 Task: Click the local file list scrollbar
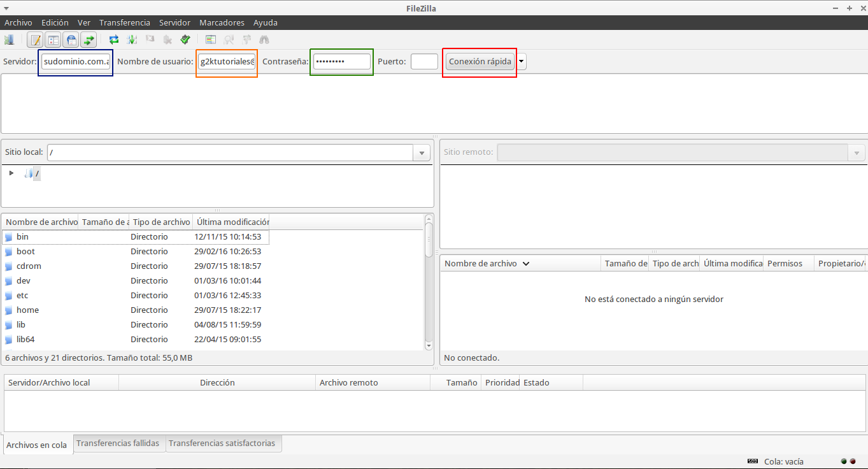[429, 281]
